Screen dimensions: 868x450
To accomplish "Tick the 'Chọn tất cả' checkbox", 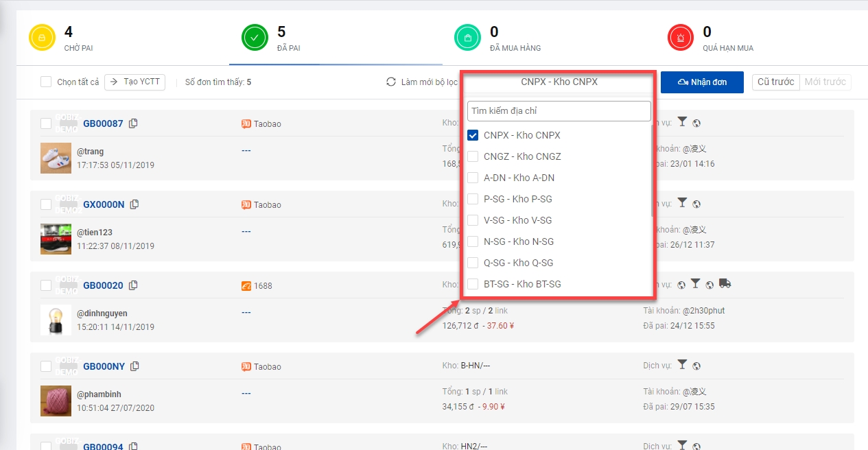I will point(46,82).
